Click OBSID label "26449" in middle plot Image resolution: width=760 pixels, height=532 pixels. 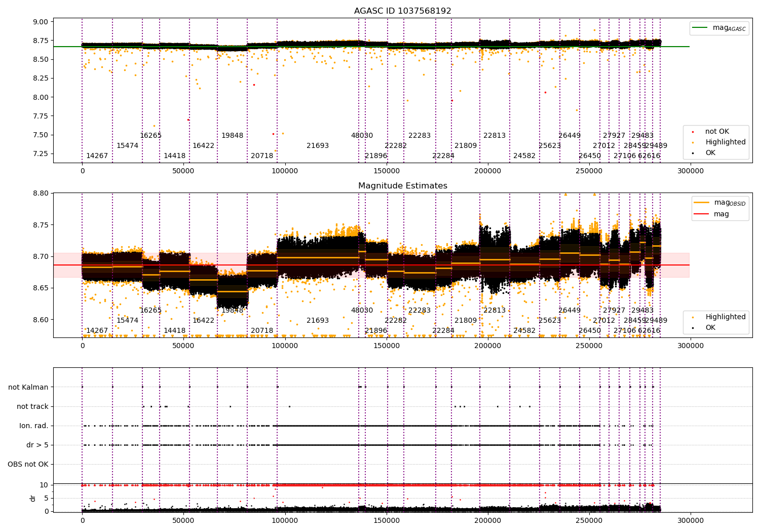(x=569, y=311)
